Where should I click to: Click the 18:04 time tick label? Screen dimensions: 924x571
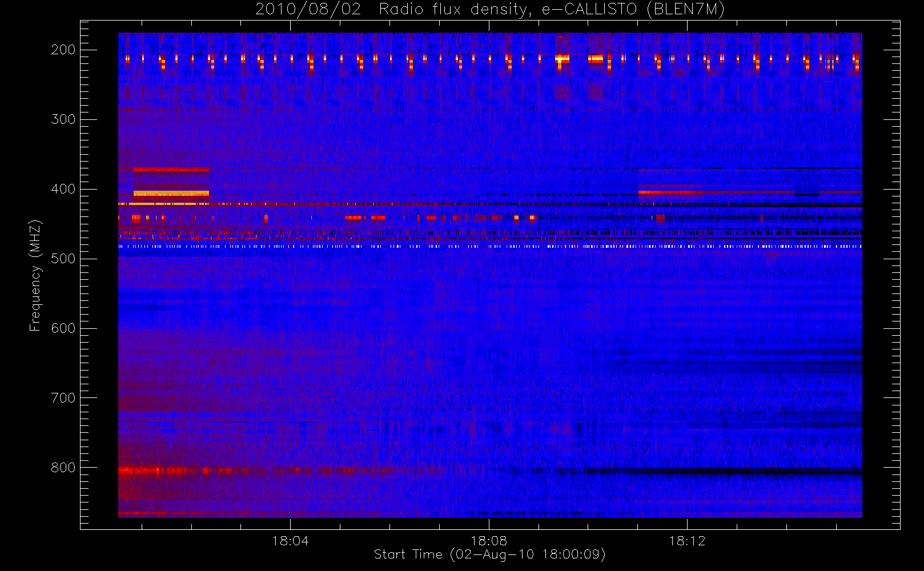(290, 541)
